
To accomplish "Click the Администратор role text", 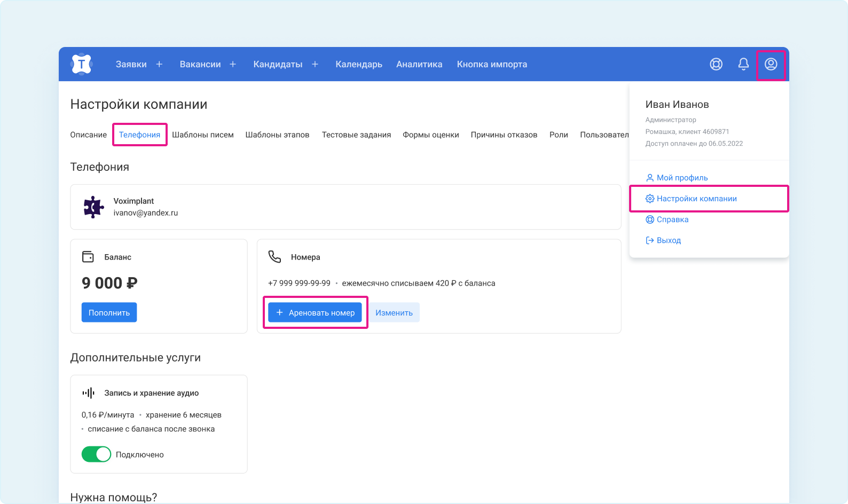I will pos(671,120).
